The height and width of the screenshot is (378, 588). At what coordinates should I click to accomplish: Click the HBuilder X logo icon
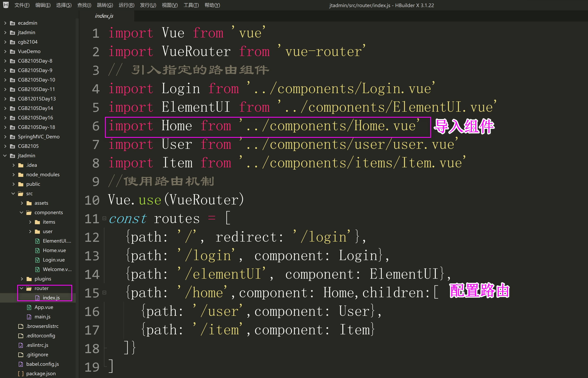6,5
